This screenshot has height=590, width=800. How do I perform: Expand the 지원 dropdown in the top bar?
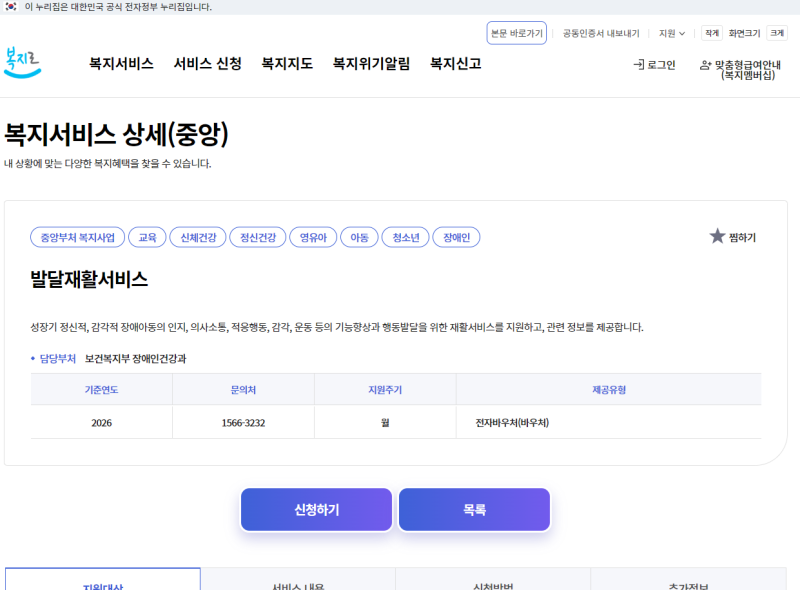671,33
